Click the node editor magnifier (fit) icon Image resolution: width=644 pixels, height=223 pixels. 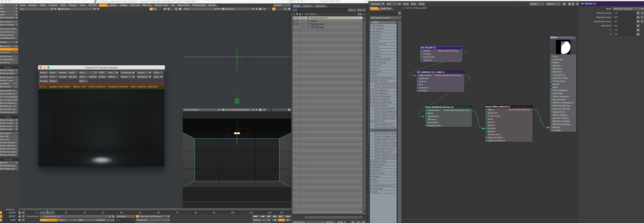click(573, 4)
